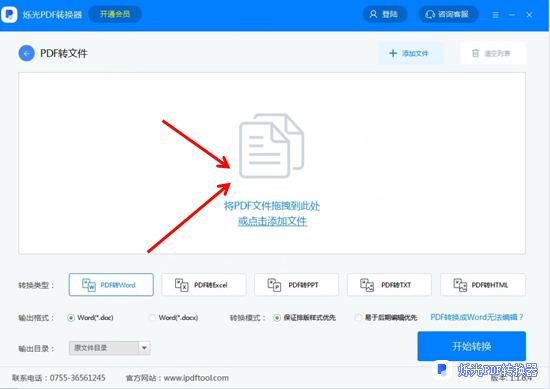This screenshot has width=550, height=389.
Task: Select 易于后期编辑优先 conversion mode
Action: [386, 318]
